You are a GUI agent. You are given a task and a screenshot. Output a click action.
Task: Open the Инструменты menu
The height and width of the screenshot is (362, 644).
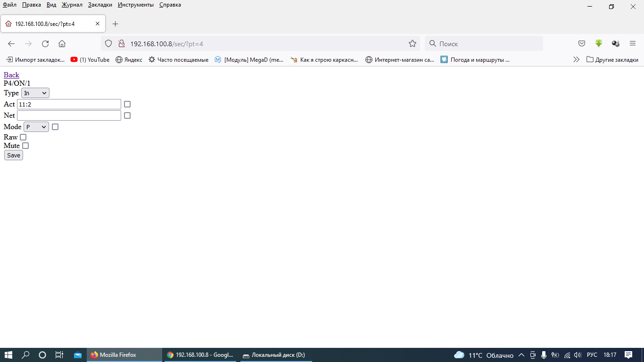(x=136, y=5)
